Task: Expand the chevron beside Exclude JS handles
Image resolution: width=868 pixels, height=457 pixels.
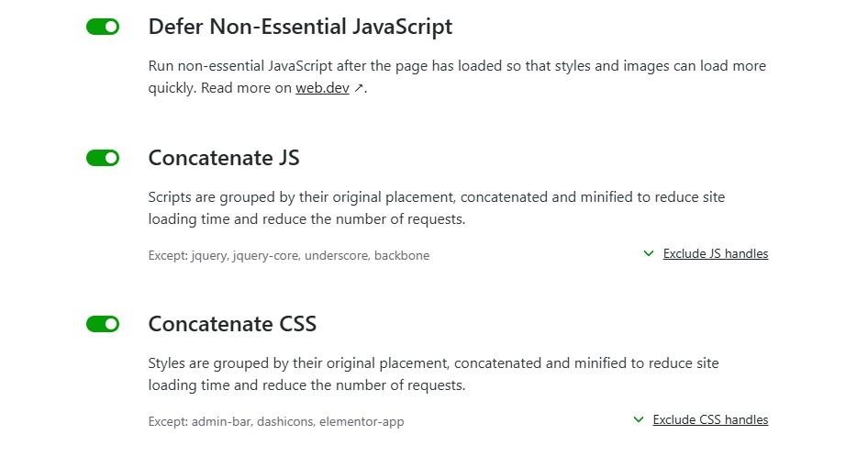Action: point(649,254)
